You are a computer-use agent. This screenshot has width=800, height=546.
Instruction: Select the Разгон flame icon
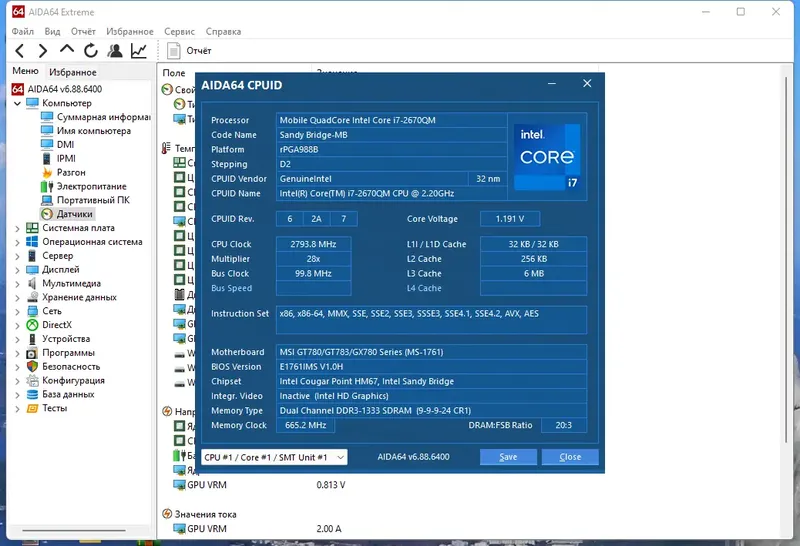click(47, 172)
